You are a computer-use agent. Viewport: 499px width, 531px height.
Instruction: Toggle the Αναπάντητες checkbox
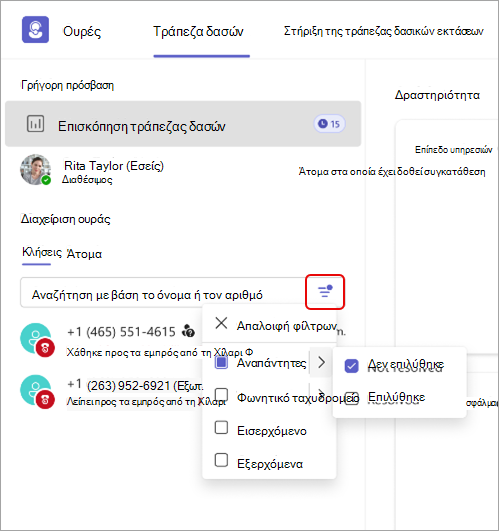(221, 363)
